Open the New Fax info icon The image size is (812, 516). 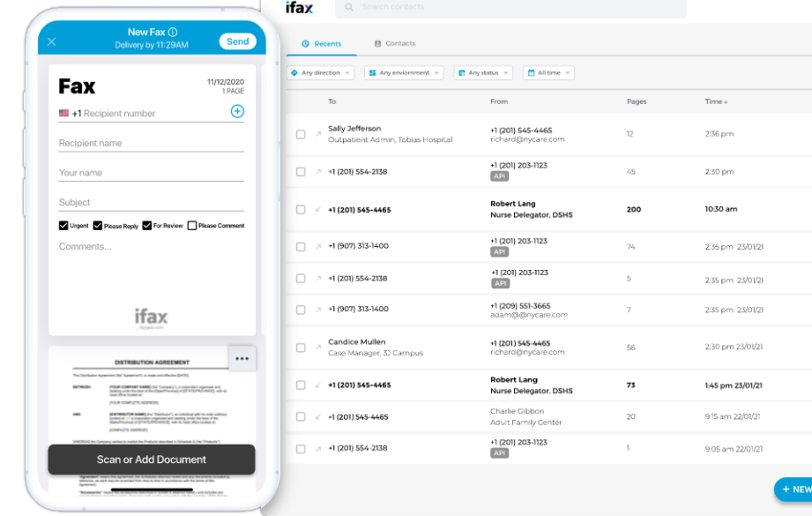tap(173, 32)
